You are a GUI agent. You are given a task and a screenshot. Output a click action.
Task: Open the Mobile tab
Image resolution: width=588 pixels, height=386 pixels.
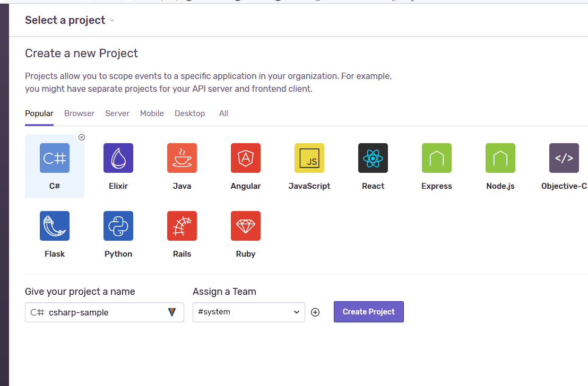(x=152, y=113)
